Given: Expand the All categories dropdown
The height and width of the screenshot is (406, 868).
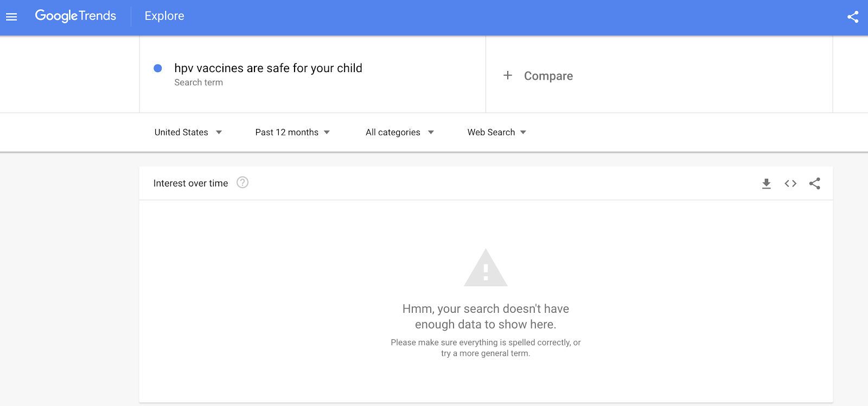Looking at the screenshot, I should point(399,132).
